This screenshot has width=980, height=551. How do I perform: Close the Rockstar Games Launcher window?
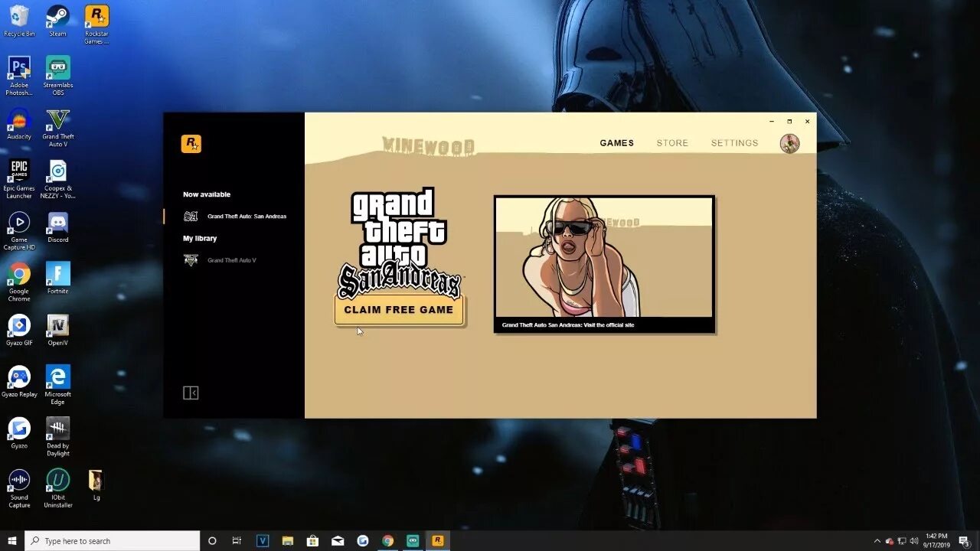coord(807,122)
